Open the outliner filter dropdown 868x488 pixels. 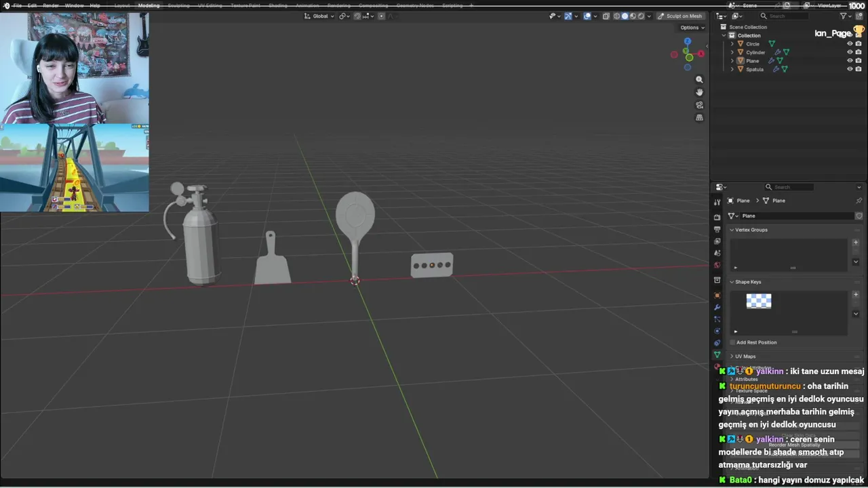click(846, 16)
